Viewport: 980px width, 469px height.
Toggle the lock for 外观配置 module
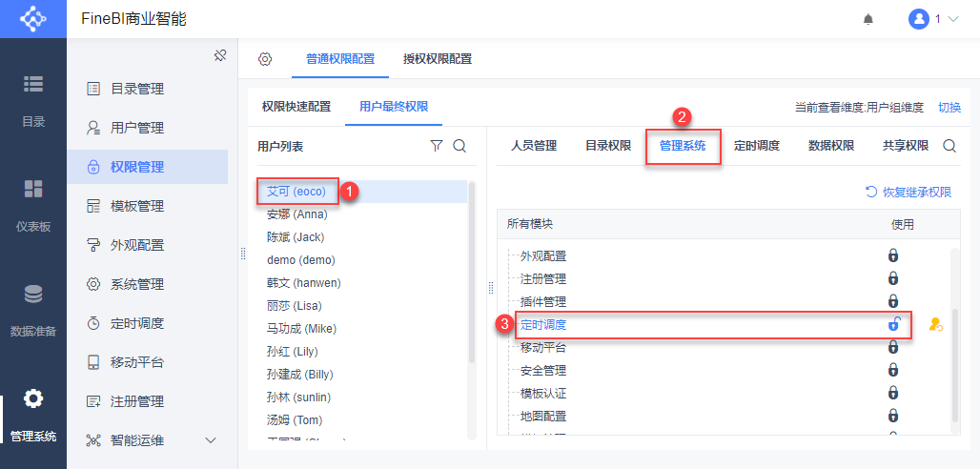[893, 255]
